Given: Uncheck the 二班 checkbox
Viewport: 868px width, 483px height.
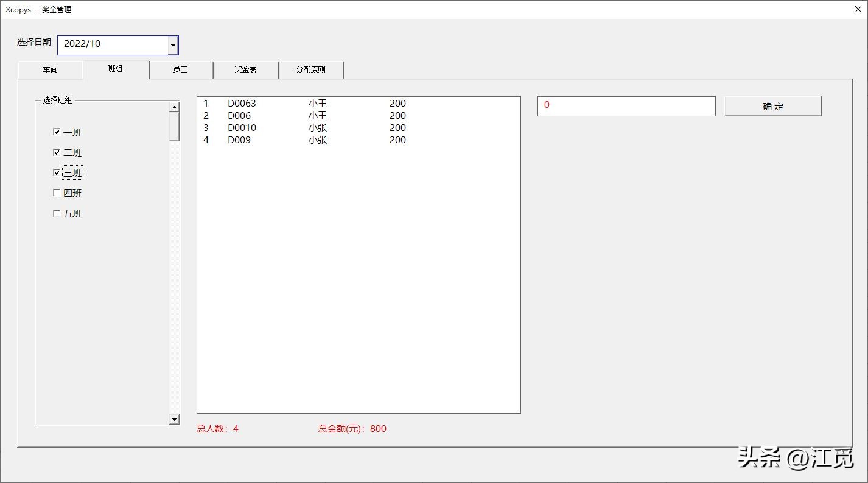Looking at the screenshot, I should coord(57,152).
